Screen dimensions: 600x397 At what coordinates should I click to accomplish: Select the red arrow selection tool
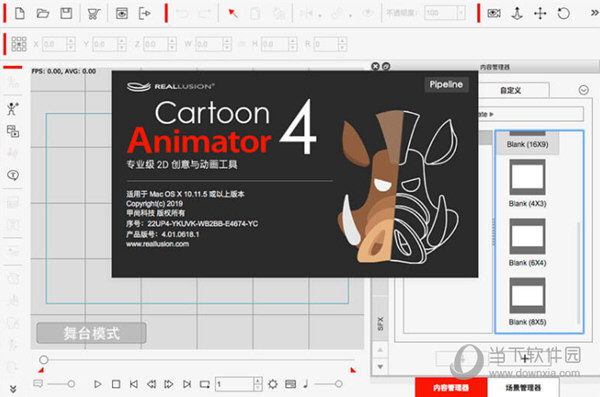click(232, 13)
